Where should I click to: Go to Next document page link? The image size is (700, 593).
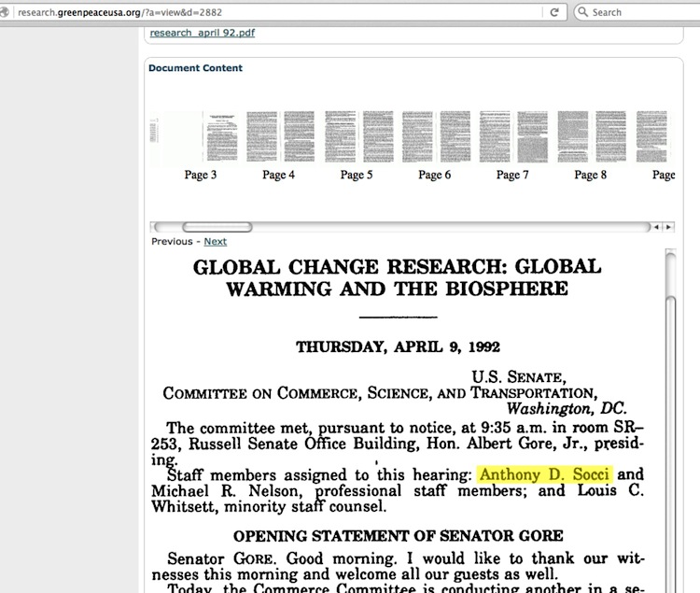[x=215, y=241]
